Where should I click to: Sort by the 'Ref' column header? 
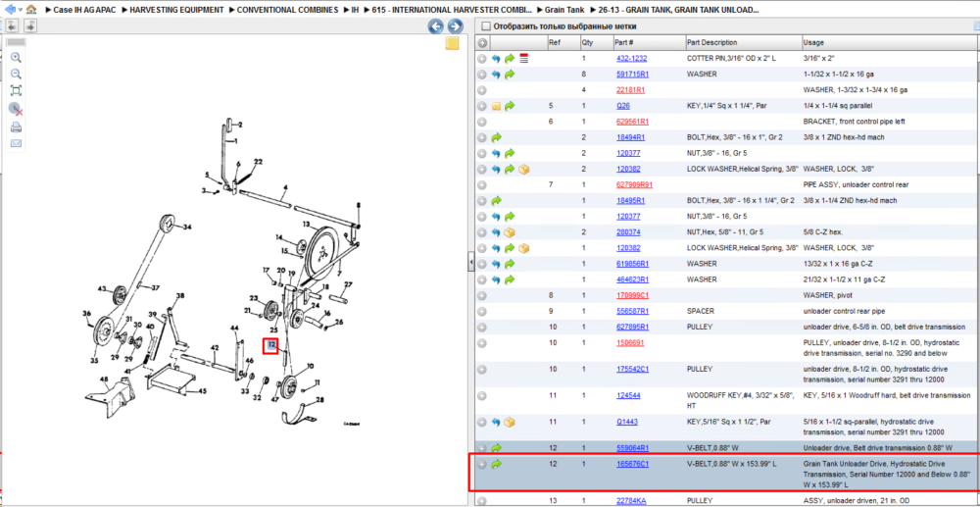coord(555,42)
